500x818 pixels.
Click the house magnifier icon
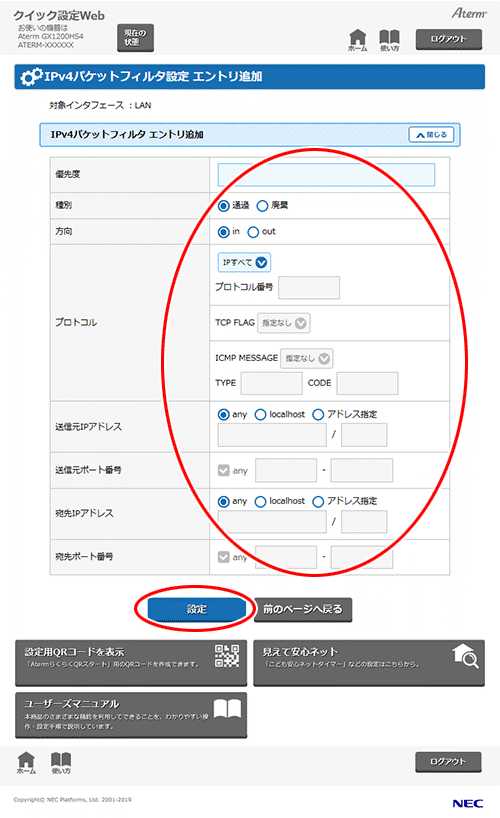click(x=466, y=656)
